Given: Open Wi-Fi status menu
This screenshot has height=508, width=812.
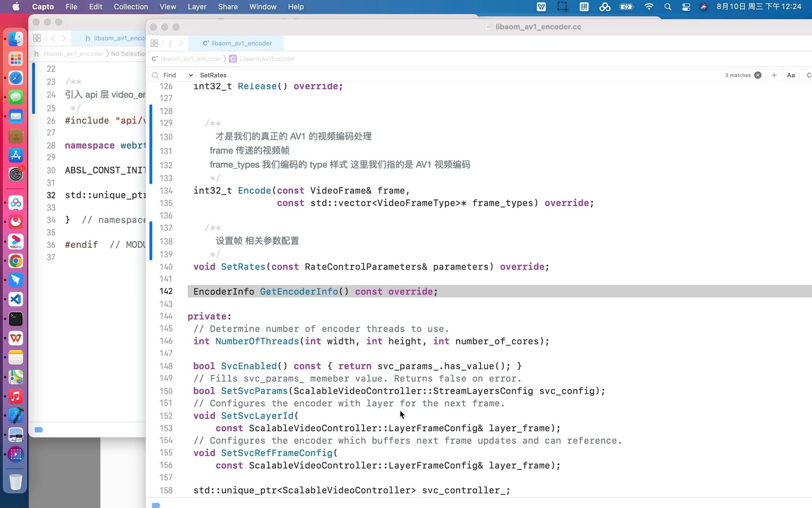Looking at the screenshot, I should click(649, 7).
